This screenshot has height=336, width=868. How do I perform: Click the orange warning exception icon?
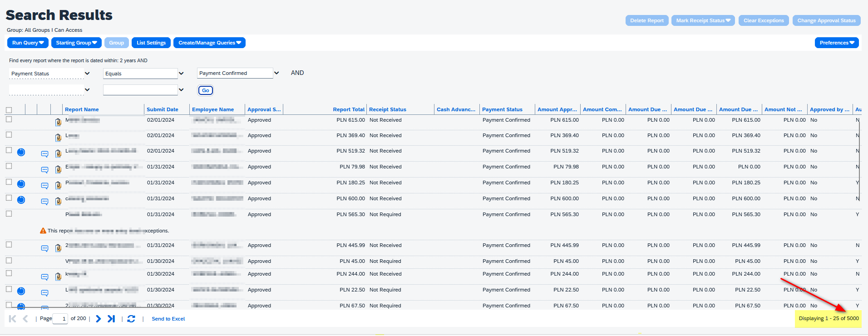pos(43,231)
